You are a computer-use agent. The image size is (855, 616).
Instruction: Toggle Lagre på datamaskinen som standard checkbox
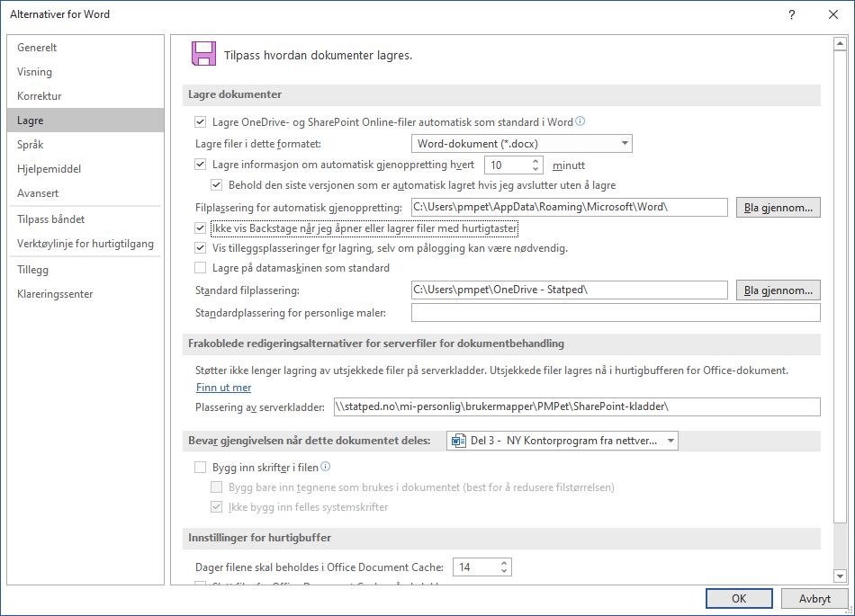pos(201,268)
